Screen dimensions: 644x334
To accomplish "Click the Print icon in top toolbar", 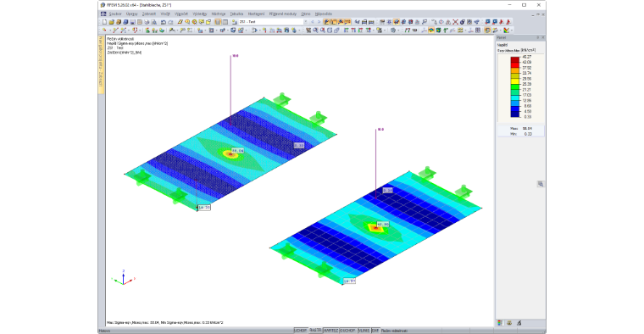I will click(147, 22).
